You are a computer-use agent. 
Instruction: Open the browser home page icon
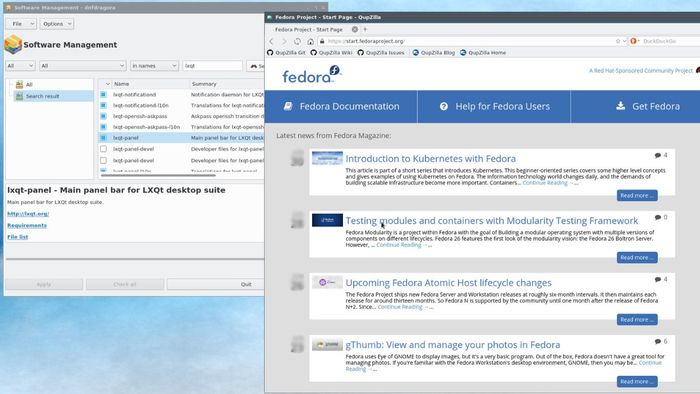(310, 41)
